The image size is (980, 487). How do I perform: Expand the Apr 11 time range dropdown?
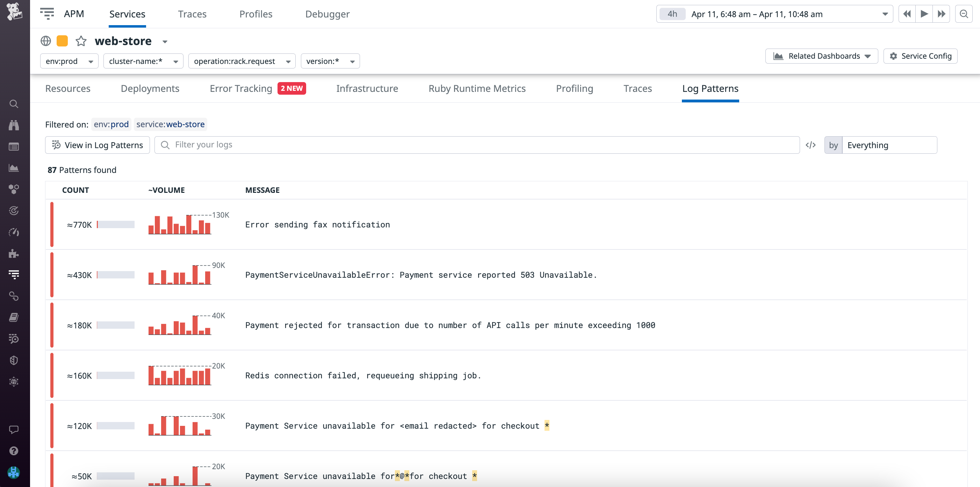tap(884, 14)
